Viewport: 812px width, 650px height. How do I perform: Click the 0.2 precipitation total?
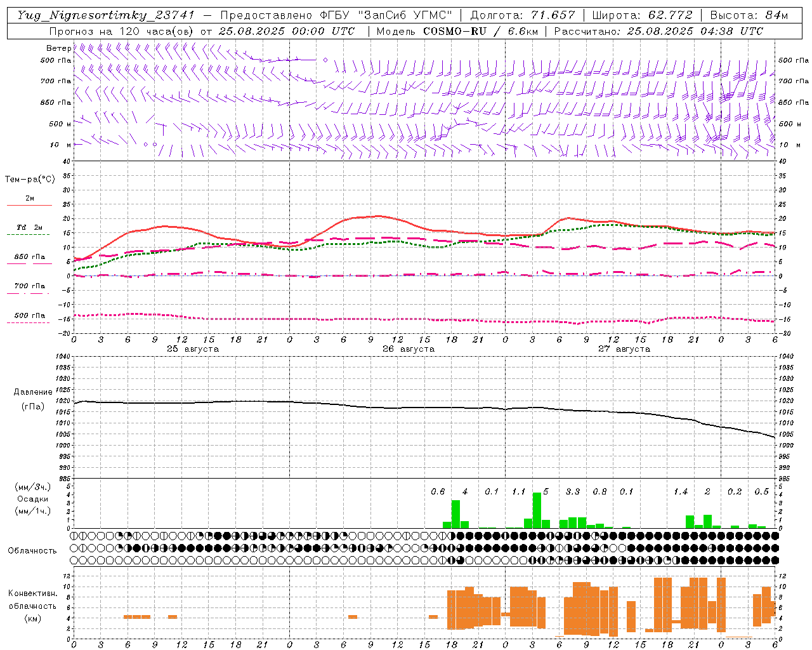(x=735, y=492)
